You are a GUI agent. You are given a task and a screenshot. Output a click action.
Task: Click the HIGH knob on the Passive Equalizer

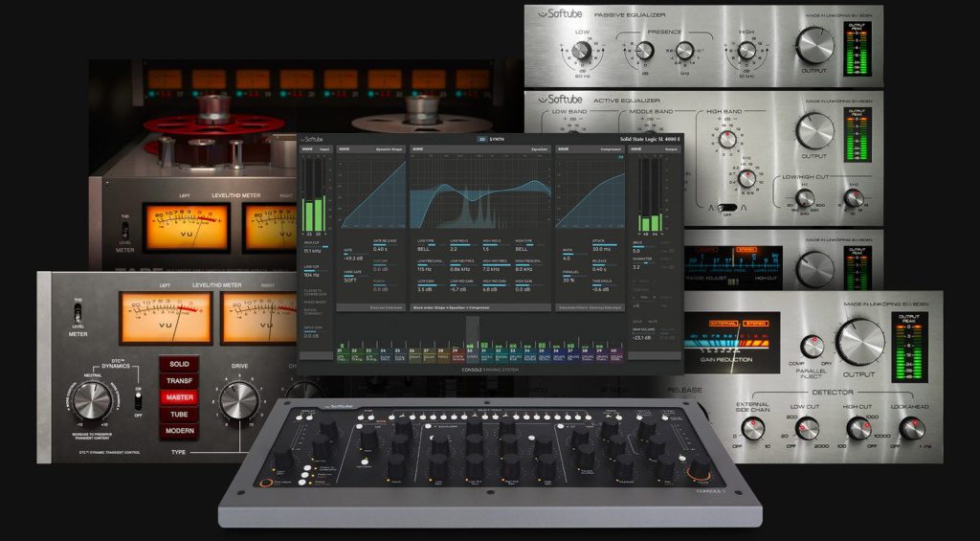tap(746, 51)
